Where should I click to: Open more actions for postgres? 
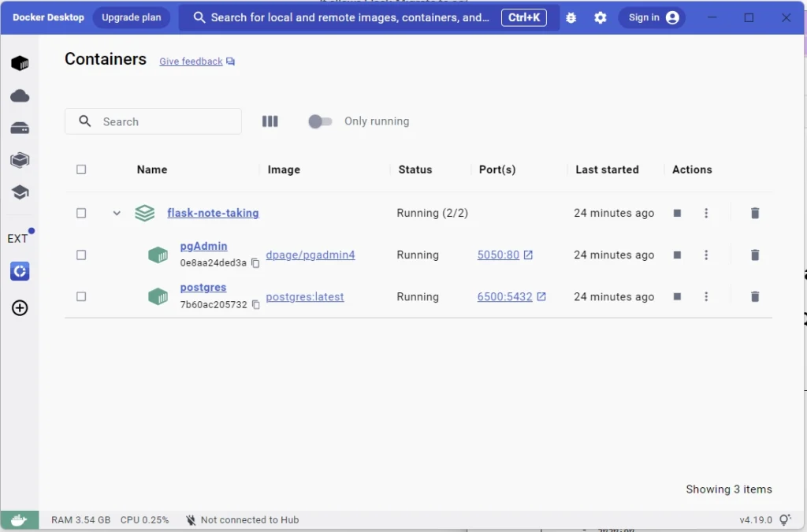click(x=706, y=297)
